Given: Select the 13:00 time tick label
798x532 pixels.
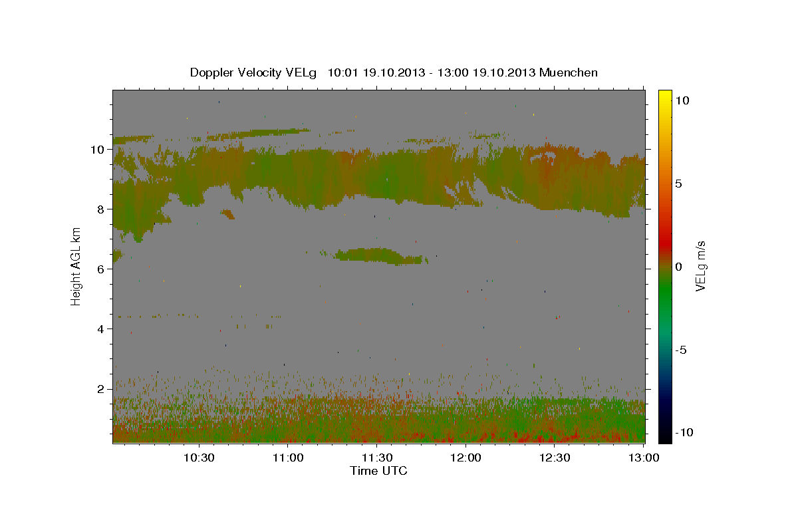Looking at the screenshot, I should point(643,458).
